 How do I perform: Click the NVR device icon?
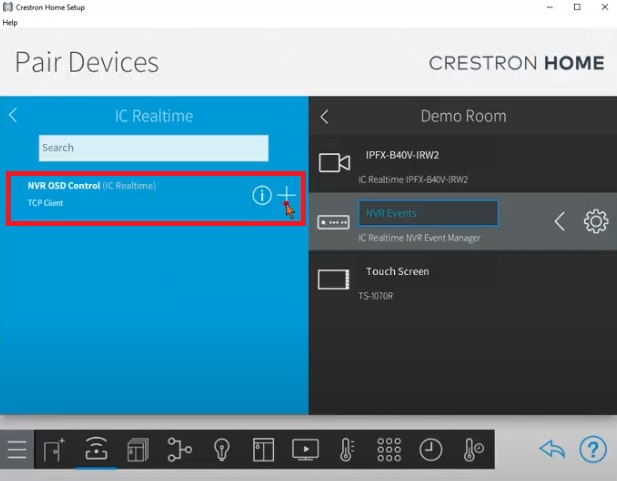(x=333, y=222)
